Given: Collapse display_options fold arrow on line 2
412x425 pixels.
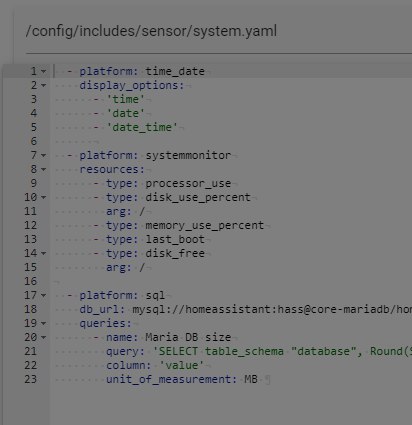Looking at the screenshot, I should (43, 85).
